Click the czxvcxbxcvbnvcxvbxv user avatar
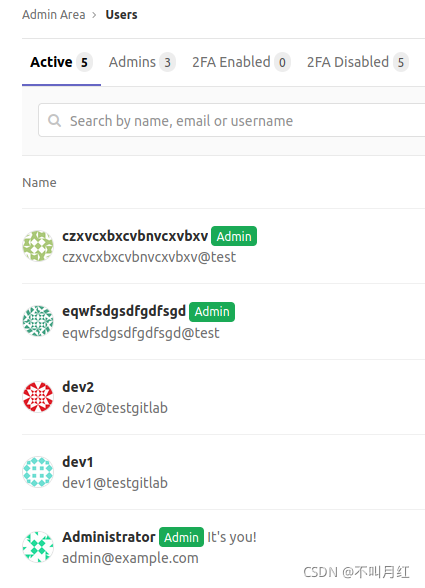The width and height of the screenshot is (425, 588). pyautogui.click(x=38, y=246)
